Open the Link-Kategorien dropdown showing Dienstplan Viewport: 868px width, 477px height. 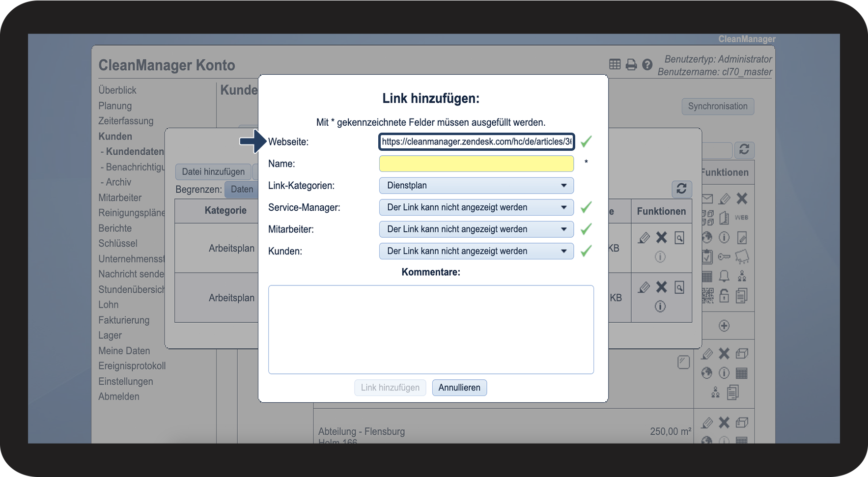(476, 186)
